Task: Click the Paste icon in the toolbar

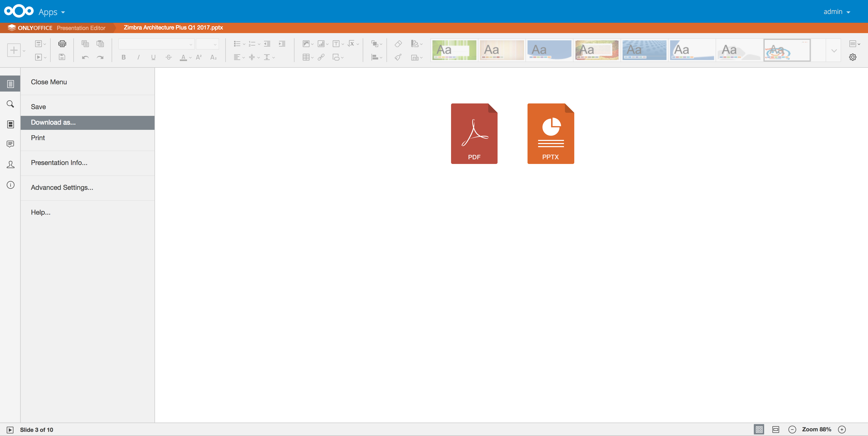Action: coord(100,43)
